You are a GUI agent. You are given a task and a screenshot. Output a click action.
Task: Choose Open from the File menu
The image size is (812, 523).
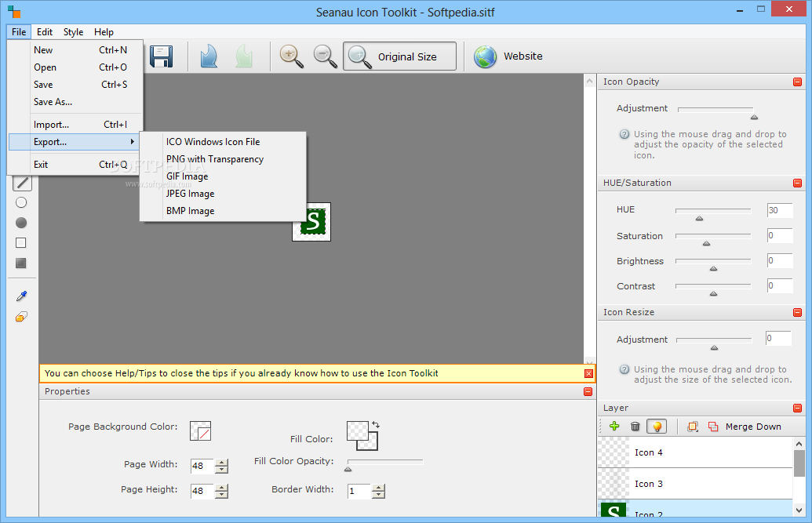tap(75, 67)
